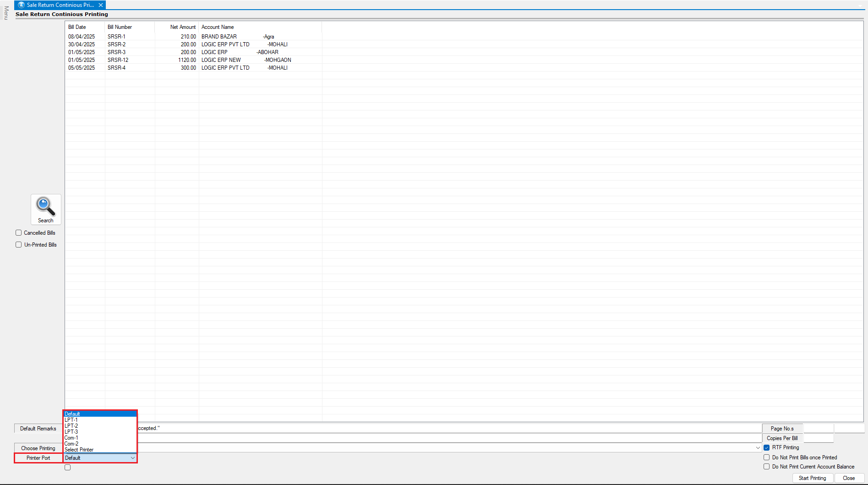The height and width of the screenshot is (485, 868).
Task: Tick the unlabeled checkbox below Printer Port
Action: pyautogui.click(x=68, y=468)
